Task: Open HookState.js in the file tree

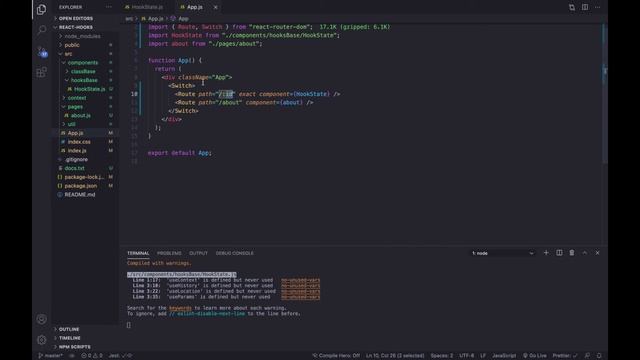Action: [89, 89]
